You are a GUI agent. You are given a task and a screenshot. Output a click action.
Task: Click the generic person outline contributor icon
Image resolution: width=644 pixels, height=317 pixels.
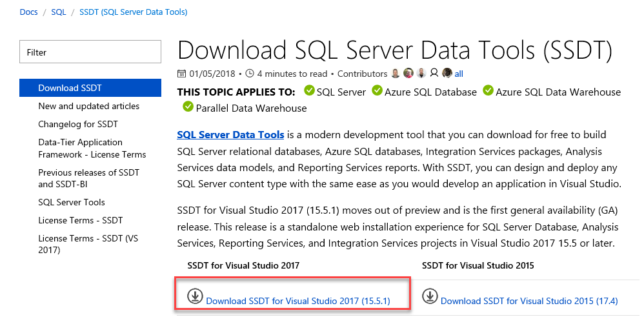point(434,74)
